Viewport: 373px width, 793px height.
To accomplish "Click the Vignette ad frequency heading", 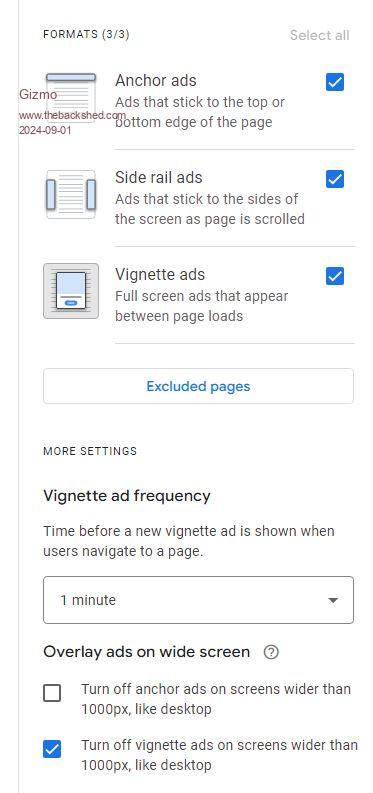I will point(127,496).
